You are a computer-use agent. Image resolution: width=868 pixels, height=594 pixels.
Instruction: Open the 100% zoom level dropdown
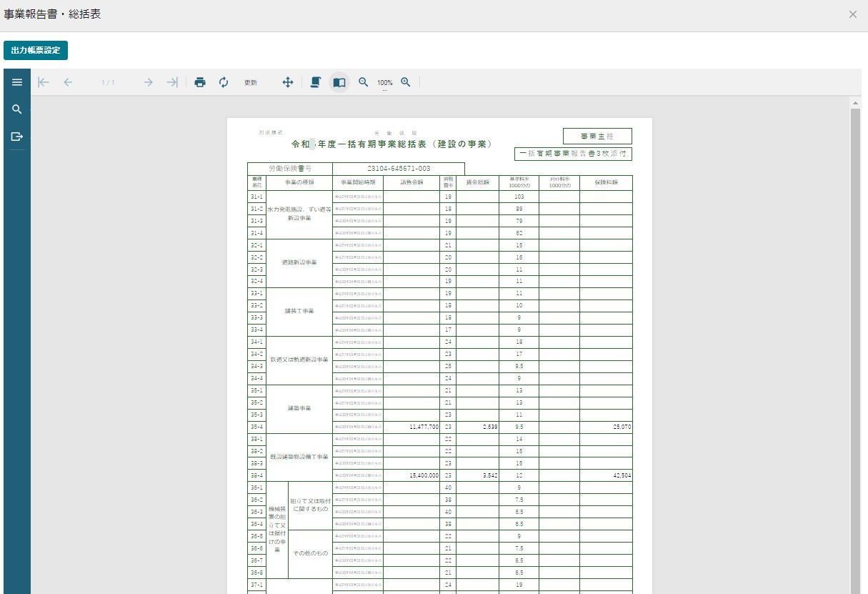coord(385,84)
